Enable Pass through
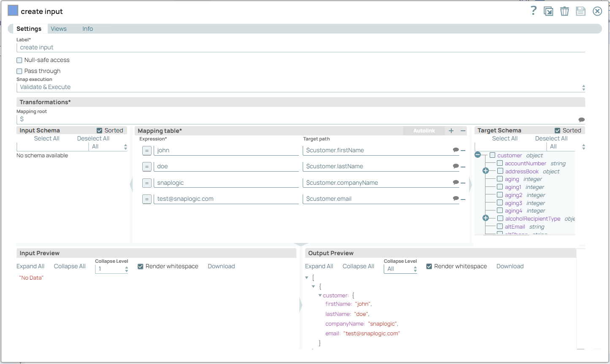Viewport: 610px width, 364px height. pyautogui.click(x=19, y=71)
